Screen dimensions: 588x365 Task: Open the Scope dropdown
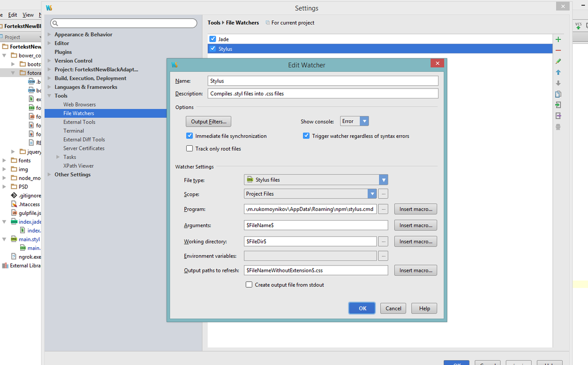372,194
